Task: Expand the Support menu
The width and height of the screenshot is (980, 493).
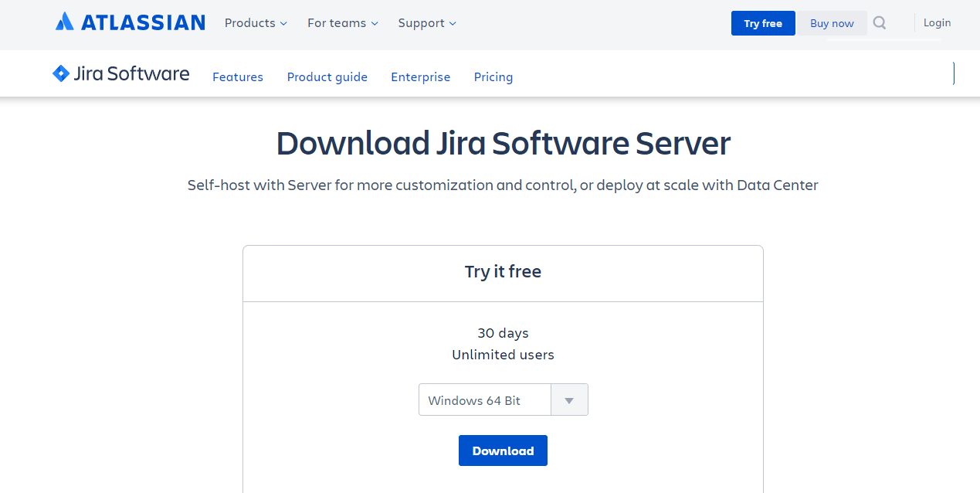Action: (427, 23)
